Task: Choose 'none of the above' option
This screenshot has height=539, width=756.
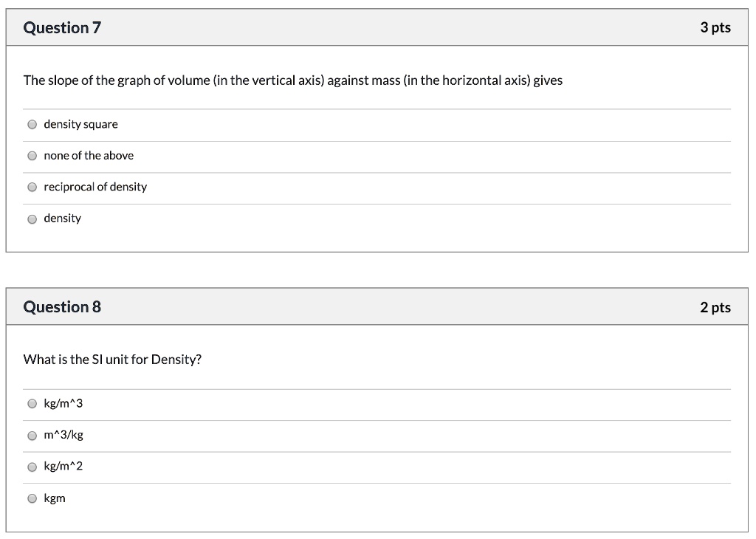Action: pos(32,156)
